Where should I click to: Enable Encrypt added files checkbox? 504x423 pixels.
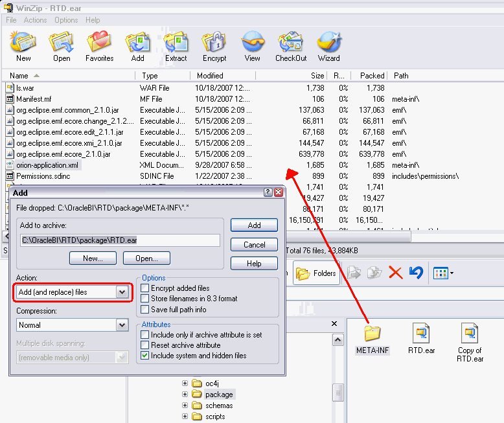point(145,288)
